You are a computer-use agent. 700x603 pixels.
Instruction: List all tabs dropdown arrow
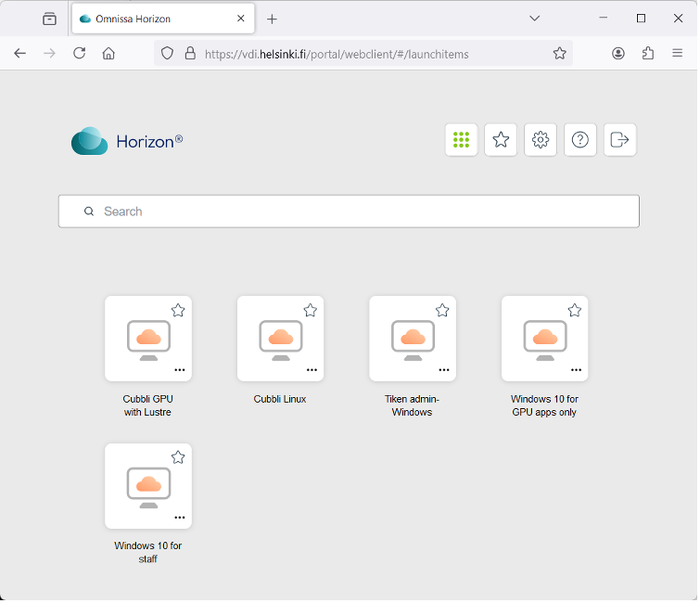click(536, 19)
